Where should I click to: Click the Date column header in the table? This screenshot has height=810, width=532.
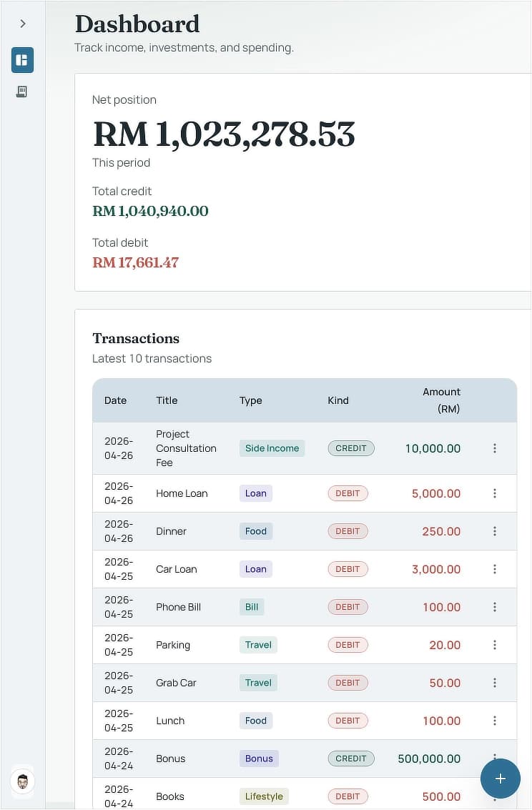click(x=115, y=400)
